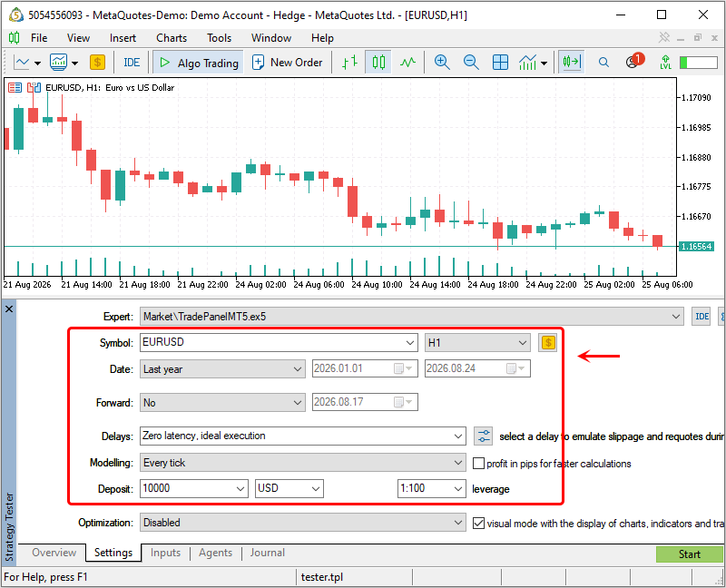
Task: Click the pin icon in menu bar
Action: coord(664,37)
